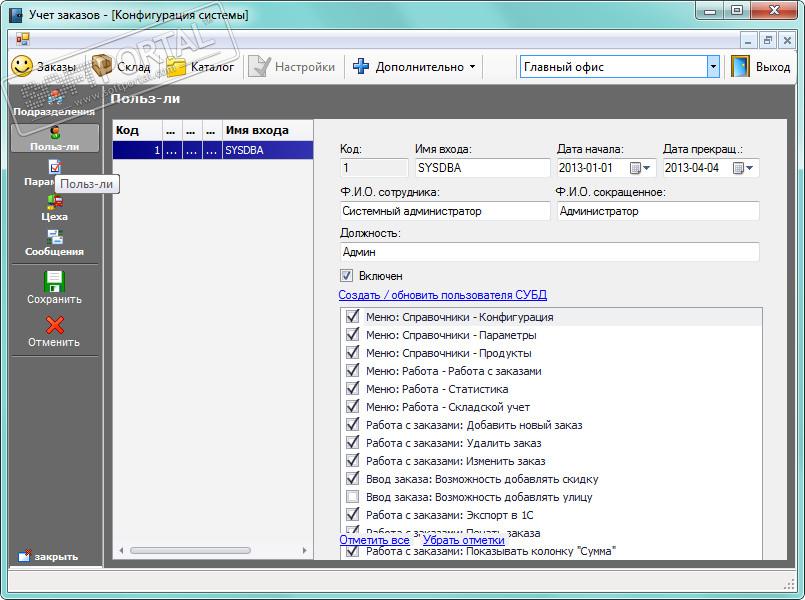The width and height of the screenshot is (805, 600).
Task: Click the закрыть icon at sidebar bottom
Action: tap(25, 556)
